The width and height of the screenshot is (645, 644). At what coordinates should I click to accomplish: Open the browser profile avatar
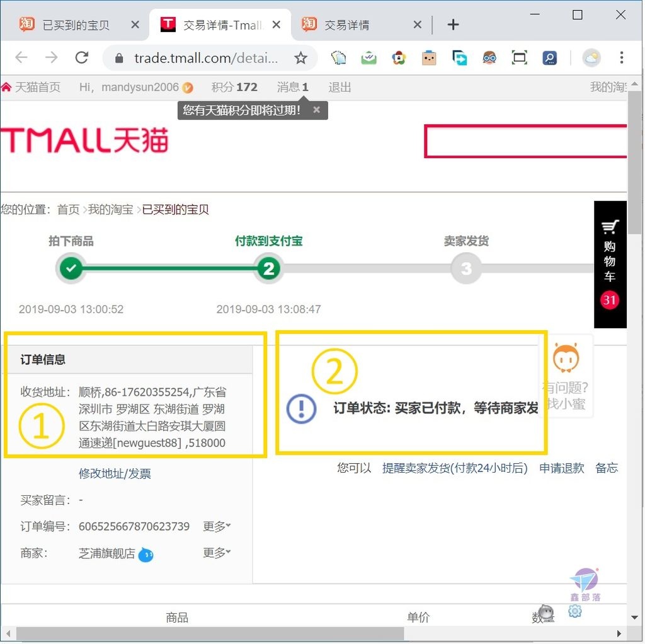point(591,58)
